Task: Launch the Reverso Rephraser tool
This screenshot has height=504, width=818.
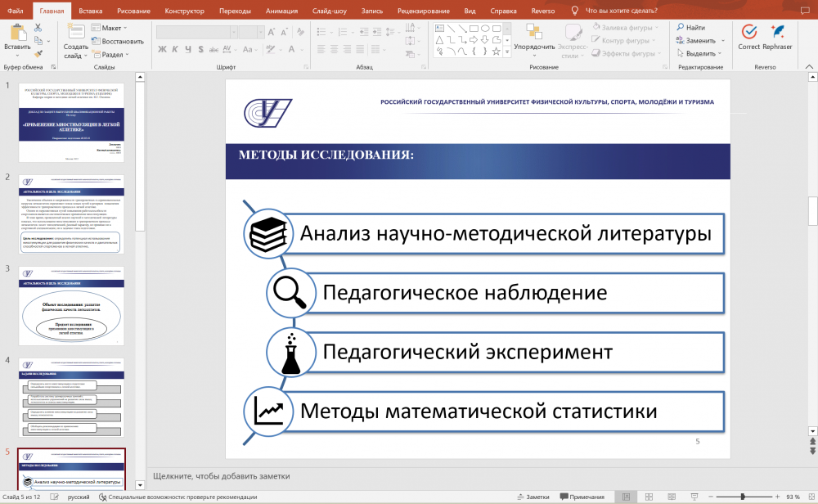Action: point(777,33)
